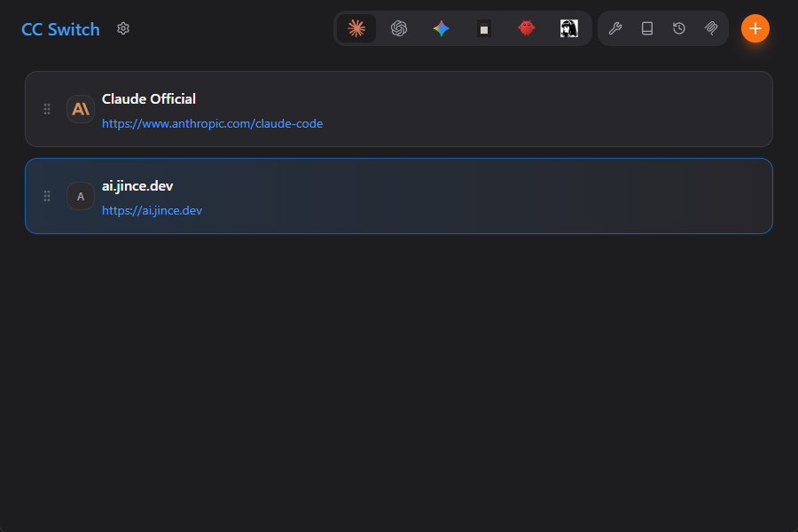Click the orange plus add provider button

click(x=755, y=28)
